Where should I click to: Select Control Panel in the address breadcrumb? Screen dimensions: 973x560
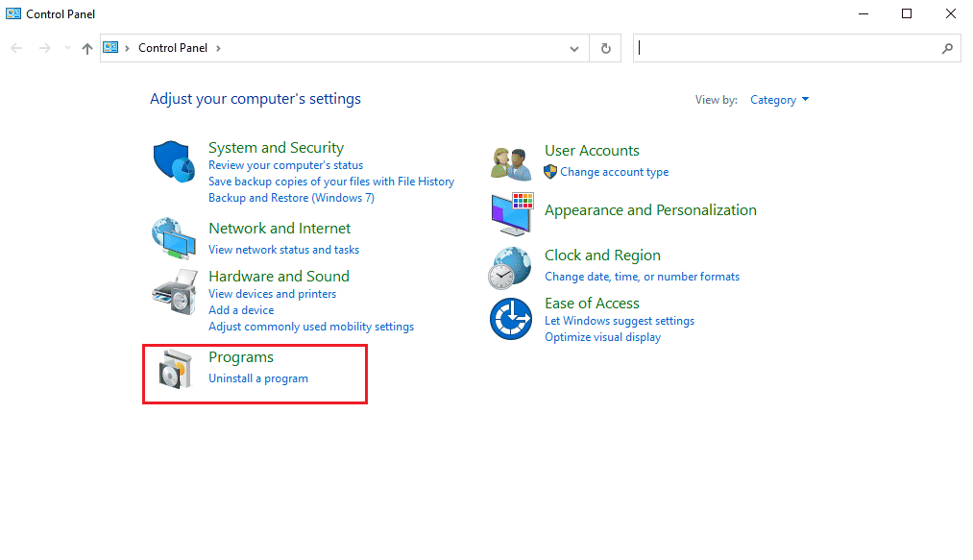pos(173,48)
